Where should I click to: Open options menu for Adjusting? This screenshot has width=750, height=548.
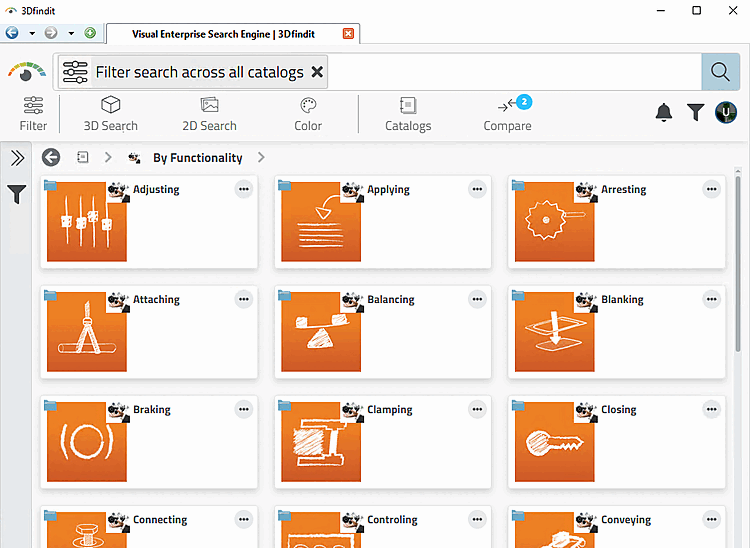(244, 189)
